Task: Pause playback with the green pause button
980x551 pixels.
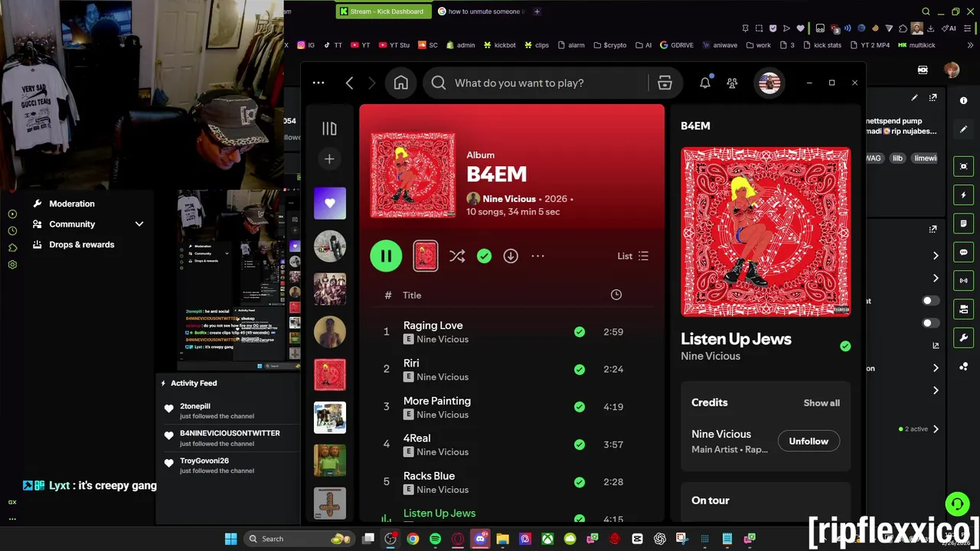Action: tap(386, 256)
